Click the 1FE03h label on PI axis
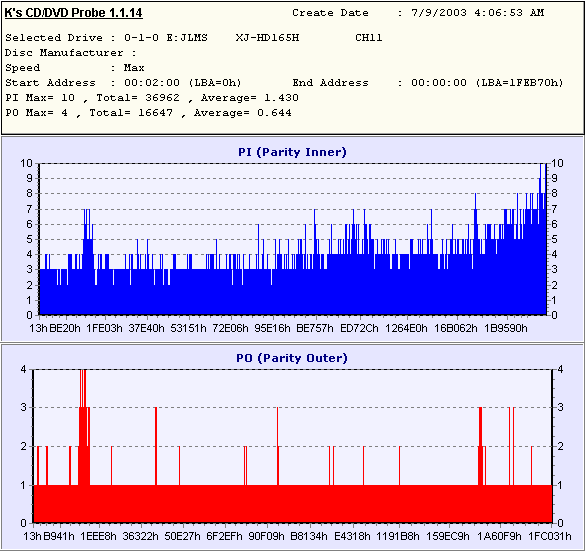The width and height of the screenshot is (585, 551). click(x=104, y=328)
